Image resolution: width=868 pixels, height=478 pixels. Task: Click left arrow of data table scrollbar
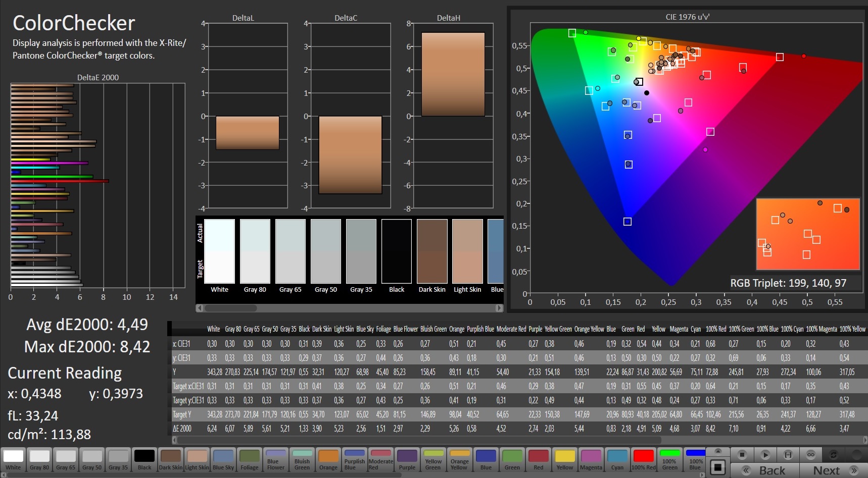175,440
